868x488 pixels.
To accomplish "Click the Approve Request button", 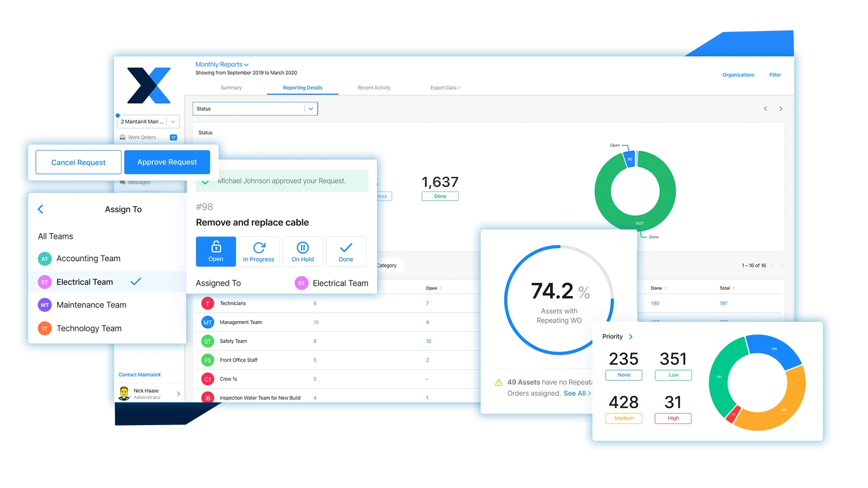I will (x=167, y=162).
